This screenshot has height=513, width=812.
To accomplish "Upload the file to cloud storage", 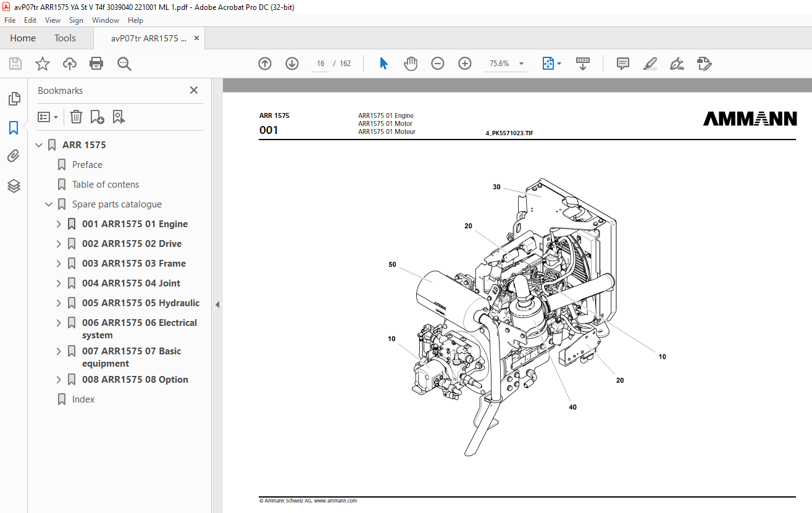I will [x=70, y=64].
